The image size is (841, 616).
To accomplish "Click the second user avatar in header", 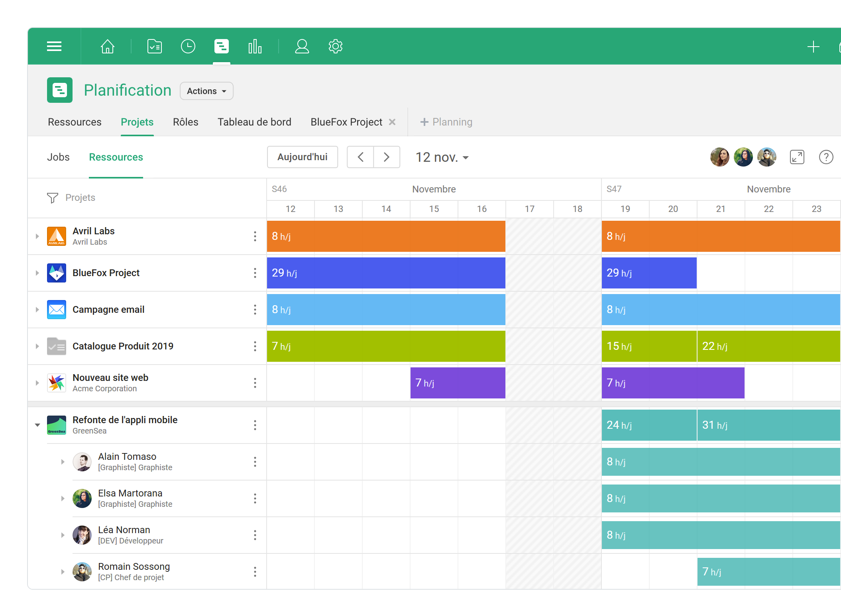I will (x=743, y=157).
